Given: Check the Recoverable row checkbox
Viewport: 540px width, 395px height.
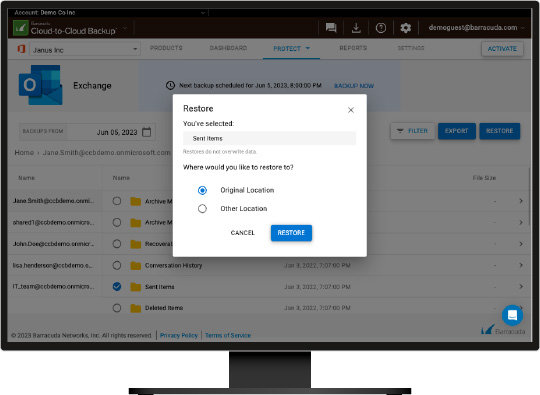Looking at the screenshot, I should (117, 244).
